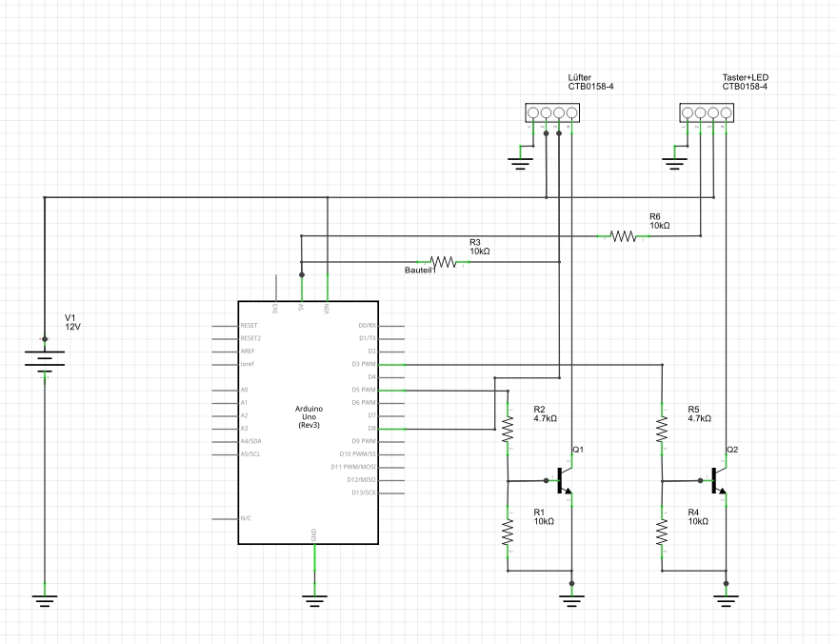Screen dimensions: 838x644
Task: Click ground symbol below Arduino GND pin
Action: 314,599
